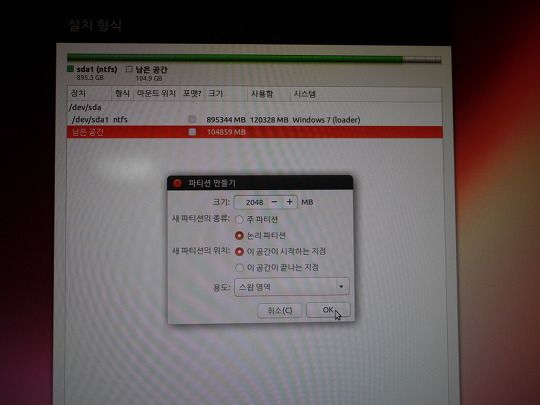Click the 104859 MB size cell
540x405 pixels.
tap(226, 132)
